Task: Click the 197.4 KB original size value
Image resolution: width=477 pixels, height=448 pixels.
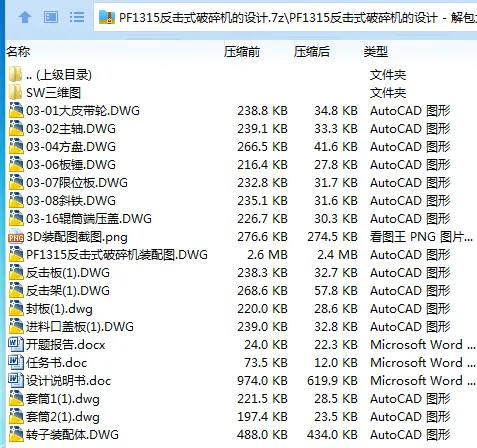Action: 262,417
